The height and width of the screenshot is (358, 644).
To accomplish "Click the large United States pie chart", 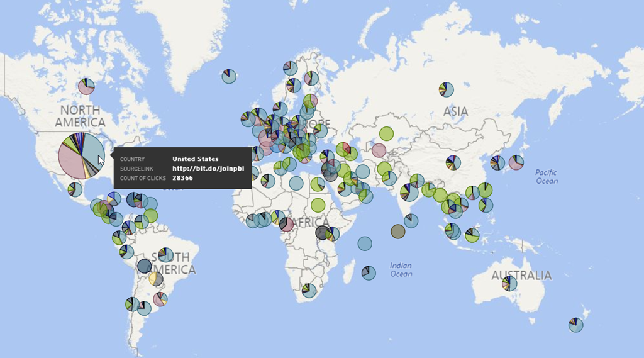I will pos(82,155).
